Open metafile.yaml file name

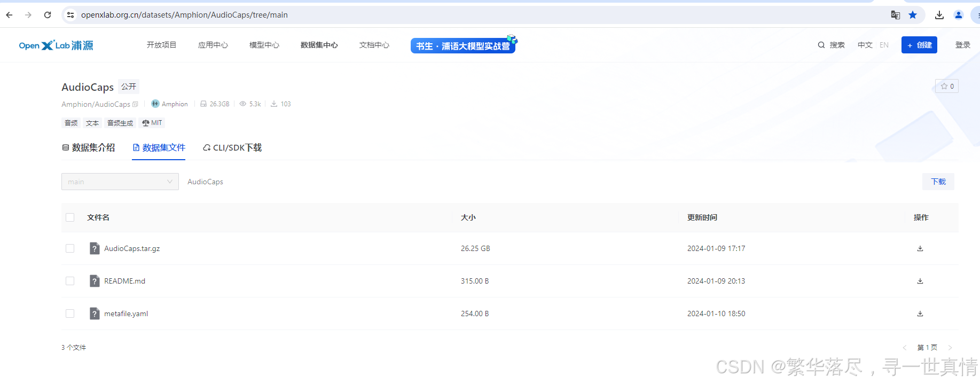pyautogui.click(x=126, y=314)
